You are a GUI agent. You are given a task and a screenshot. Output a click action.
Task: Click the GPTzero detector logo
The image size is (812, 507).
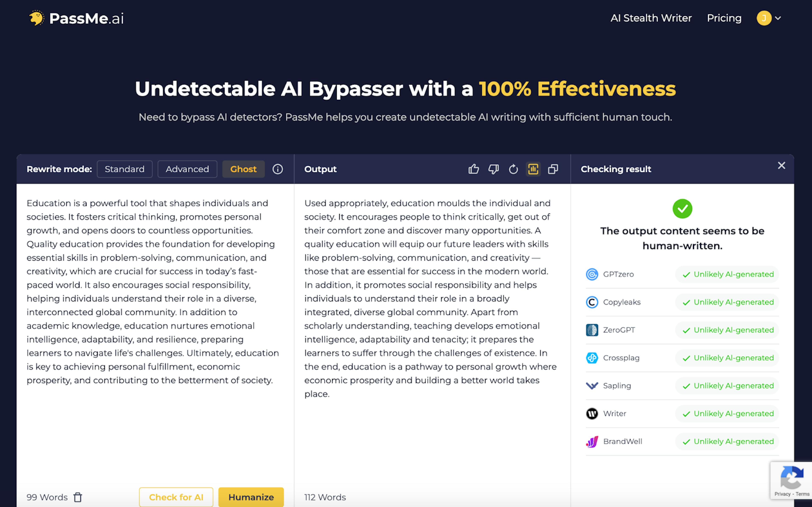592,274
